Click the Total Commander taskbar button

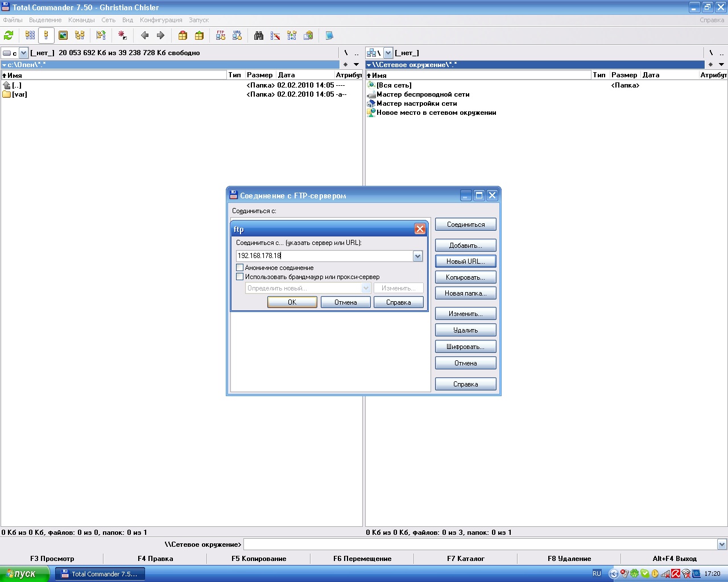pyautogui.click(x=100, y=574)
